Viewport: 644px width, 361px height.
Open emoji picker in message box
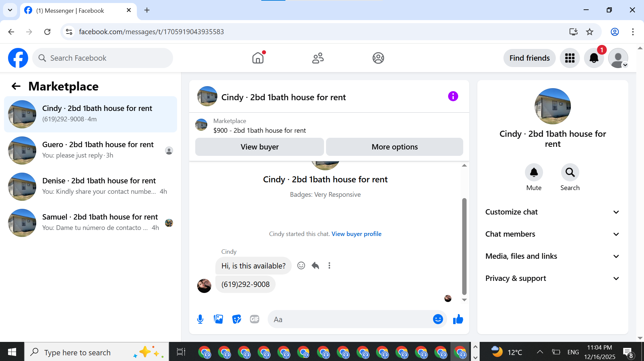438,319
